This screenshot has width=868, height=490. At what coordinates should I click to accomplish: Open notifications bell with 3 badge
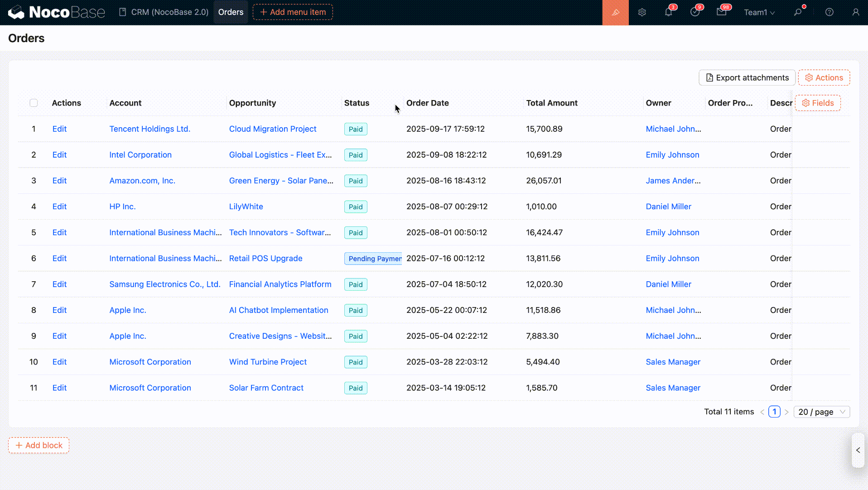668,12
